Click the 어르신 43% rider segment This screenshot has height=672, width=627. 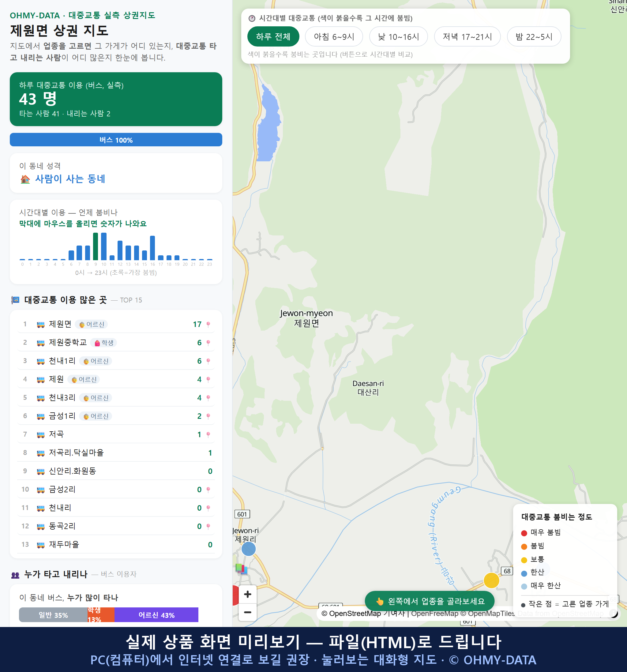[x=156, y=615]
